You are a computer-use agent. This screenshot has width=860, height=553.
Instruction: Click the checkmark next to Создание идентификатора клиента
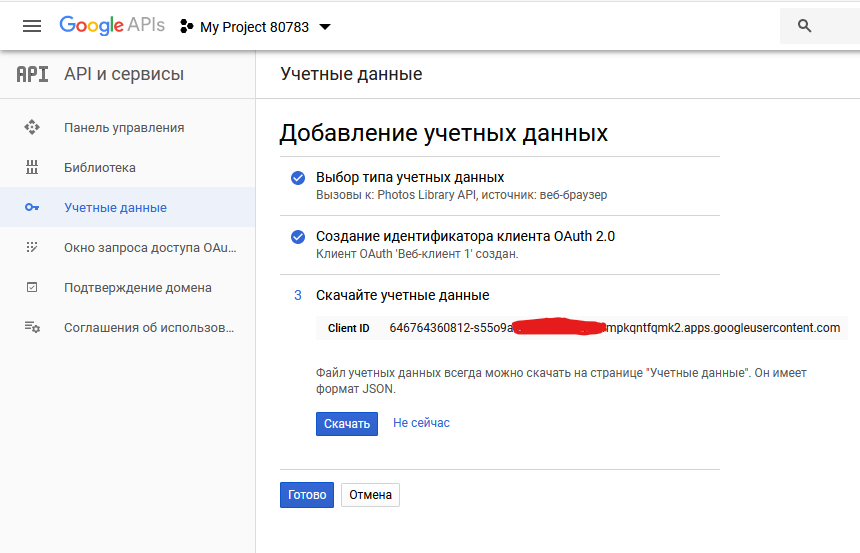[x=298, y=236]
